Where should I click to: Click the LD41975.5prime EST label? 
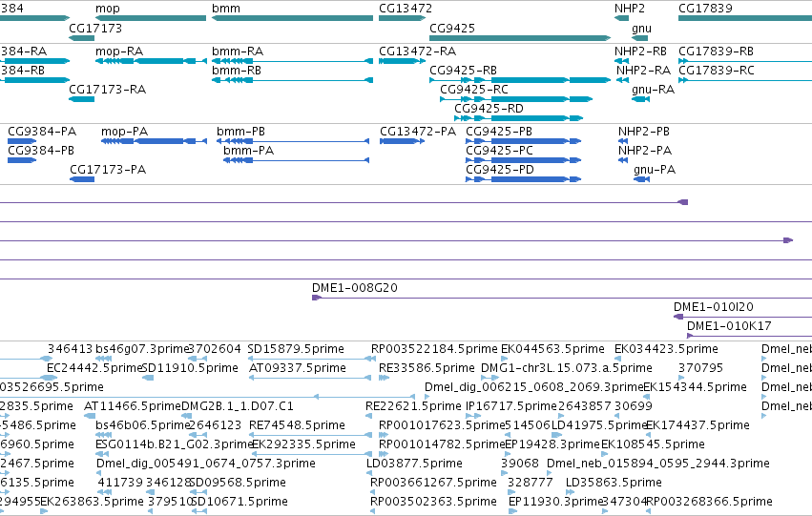(599, 425)
